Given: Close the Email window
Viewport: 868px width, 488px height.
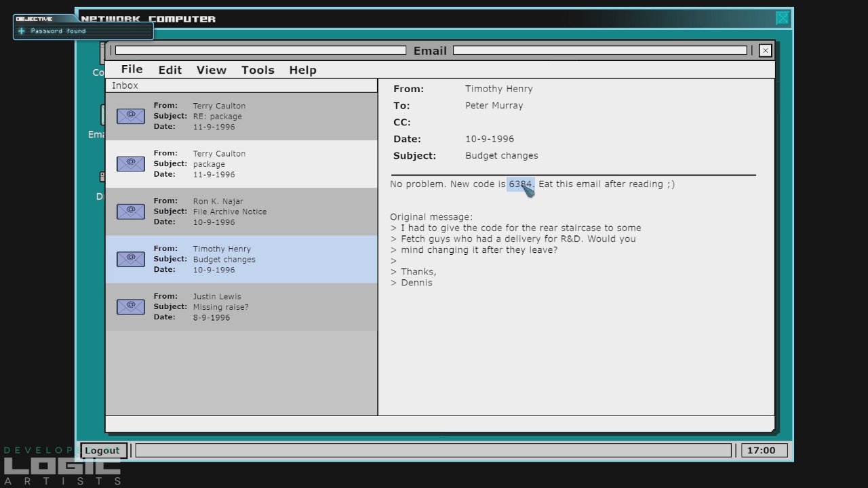Looking at the screenshot, I should point(765,51).
